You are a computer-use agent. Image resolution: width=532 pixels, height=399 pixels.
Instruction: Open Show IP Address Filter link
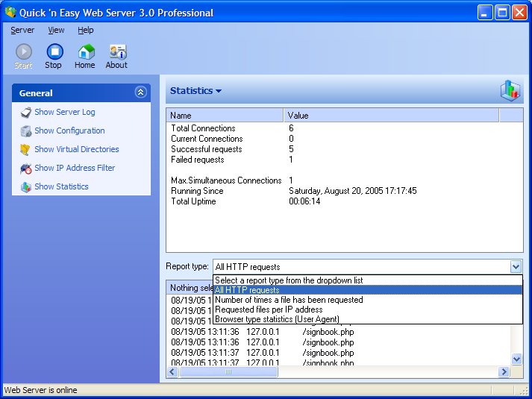point(75,168)
